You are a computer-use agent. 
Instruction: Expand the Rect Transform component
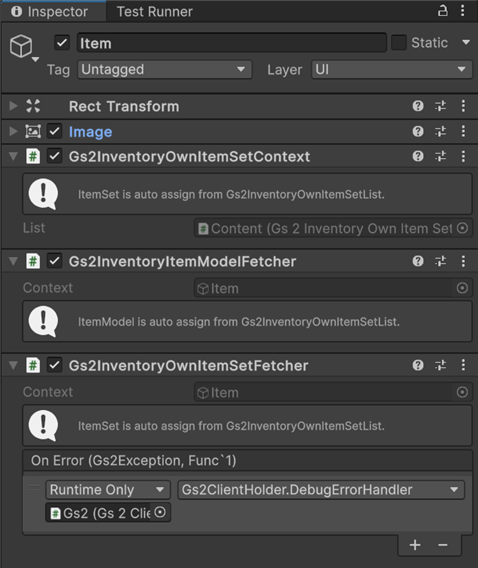[x=13, y=106]
